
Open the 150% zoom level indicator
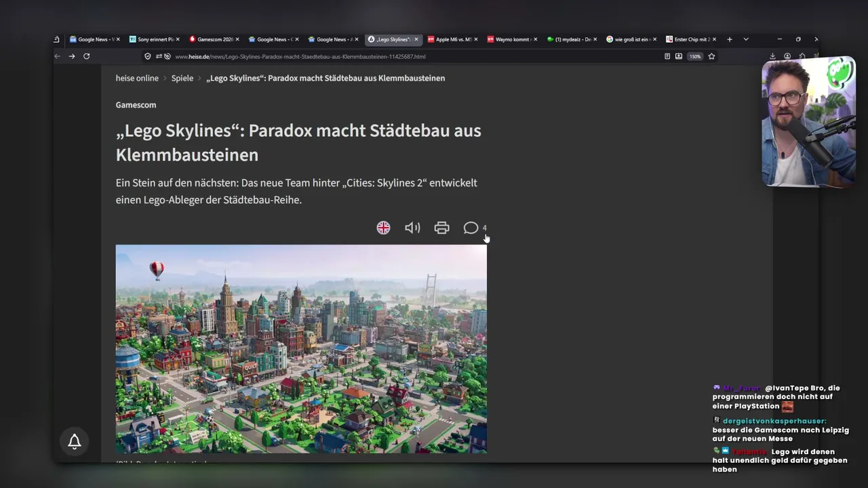coord(695,56)
